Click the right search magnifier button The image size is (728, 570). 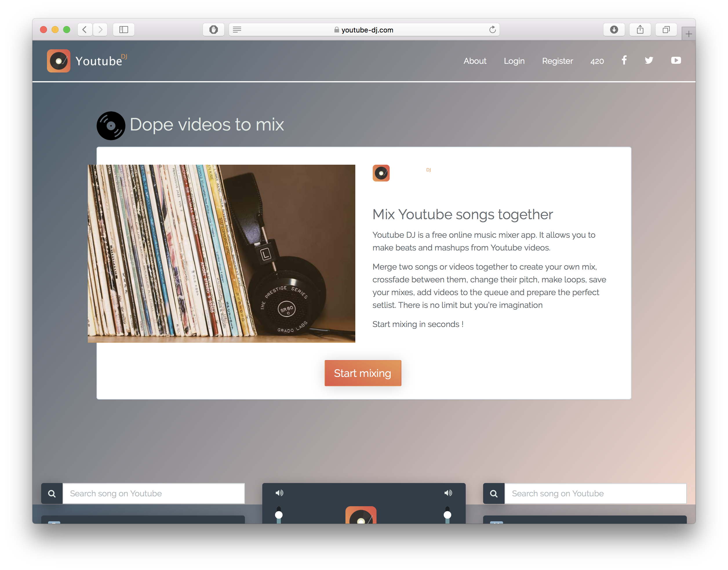point(494,493)
